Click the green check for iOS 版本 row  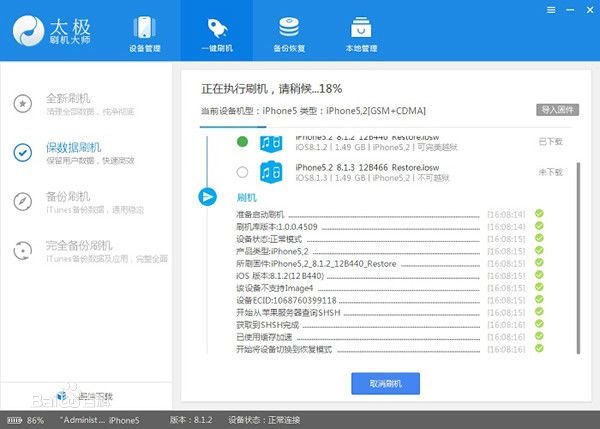pyautogui.click(x=539, y=275)
